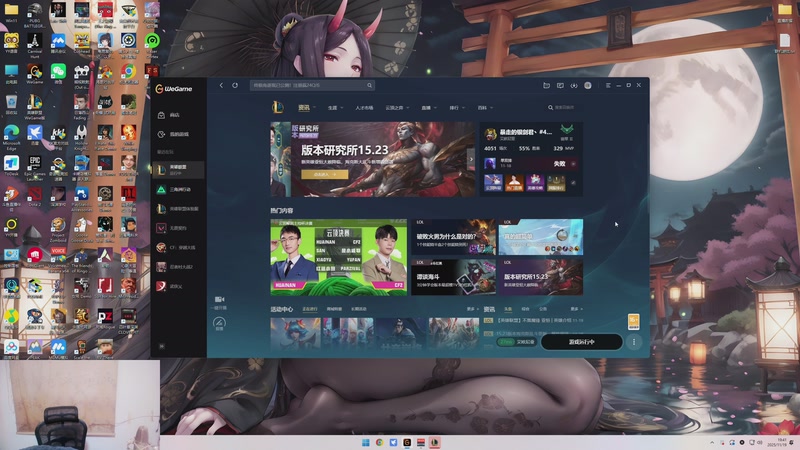Open the 破败火男为什么是对的 article card

click(x=454, y=237)
